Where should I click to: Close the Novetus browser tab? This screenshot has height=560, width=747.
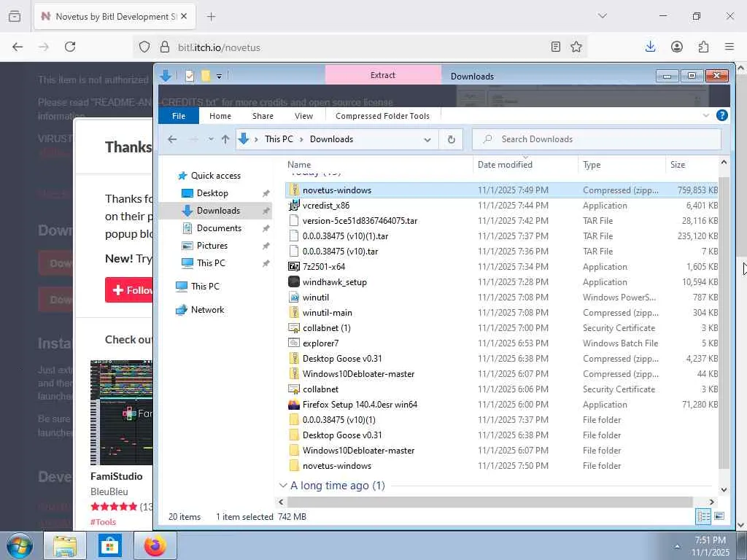184,16
